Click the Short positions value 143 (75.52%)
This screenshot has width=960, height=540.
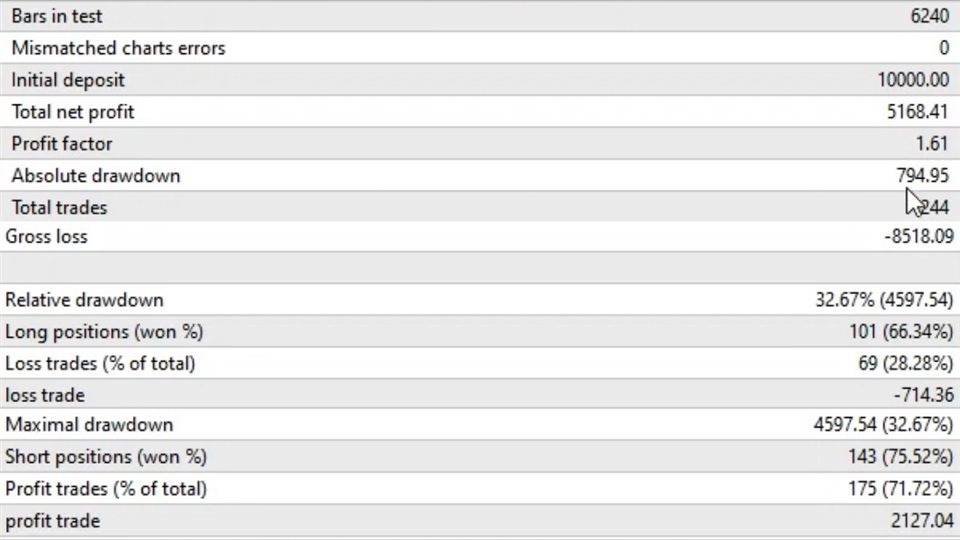[x=901, y=457]
